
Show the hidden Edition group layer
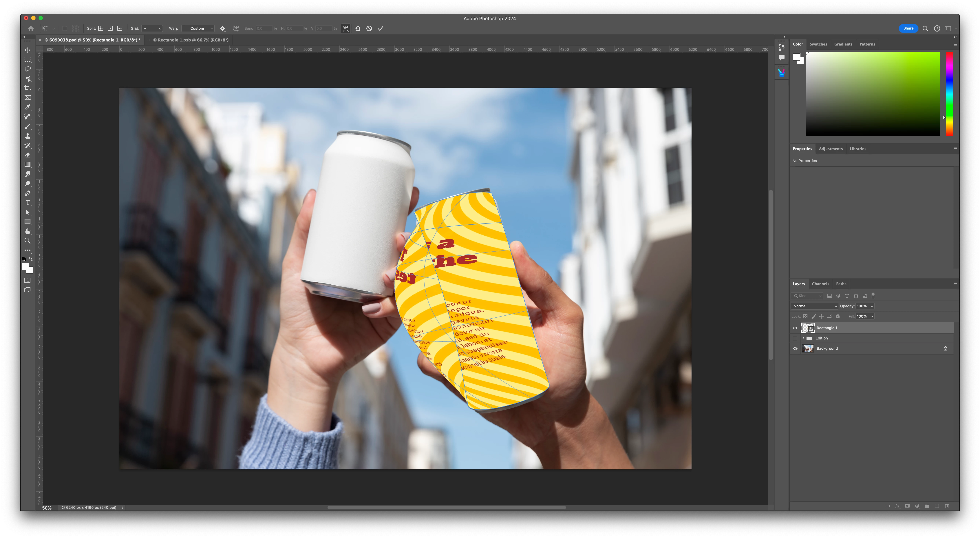795,338
